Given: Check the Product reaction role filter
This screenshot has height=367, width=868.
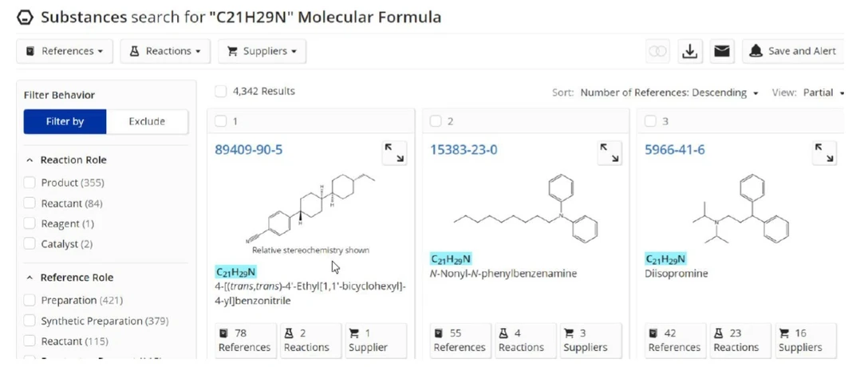Looking at the screenshot, I should [x=30, y=183].
